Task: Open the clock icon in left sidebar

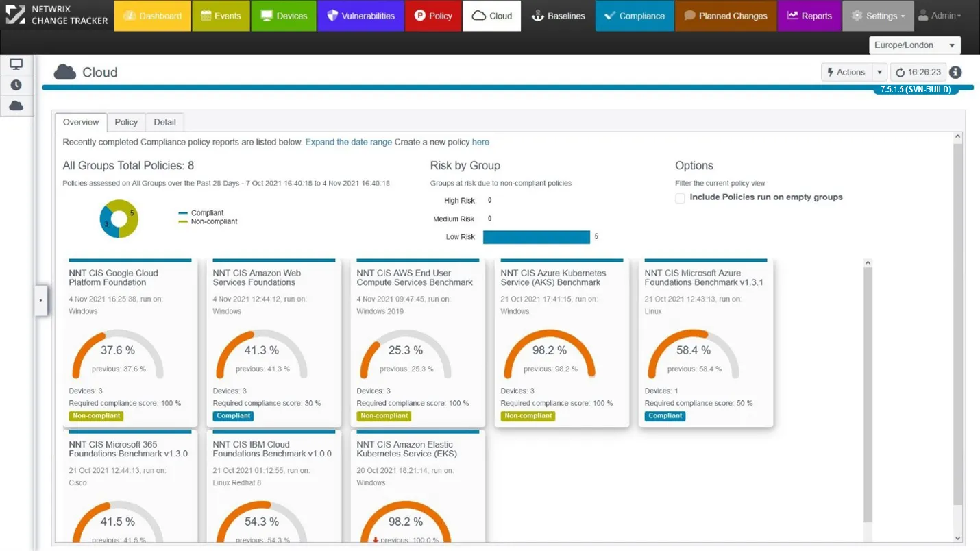Action: pos(16,85)
